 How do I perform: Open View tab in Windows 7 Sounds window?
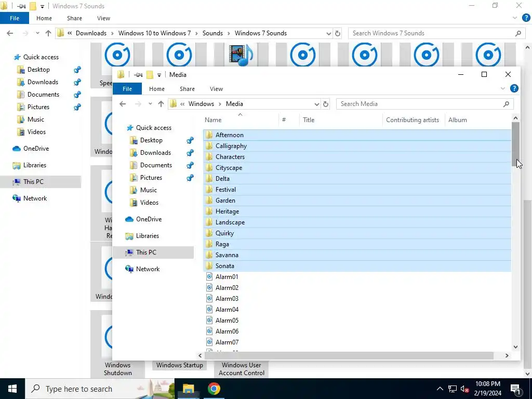[103, 18]
